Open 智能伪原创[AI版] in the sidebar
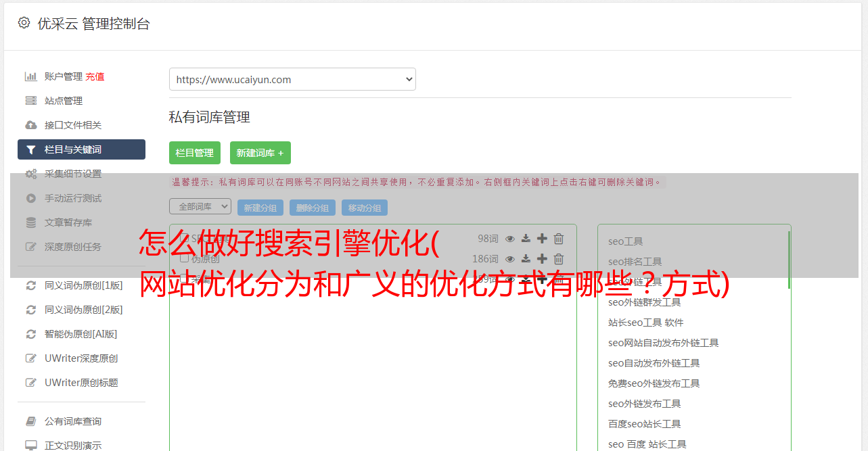 81,334
